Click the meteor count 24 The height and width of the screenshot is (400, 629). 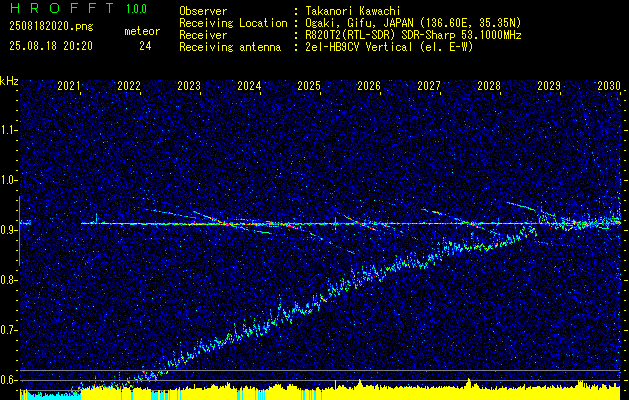(x=145, y=46)
